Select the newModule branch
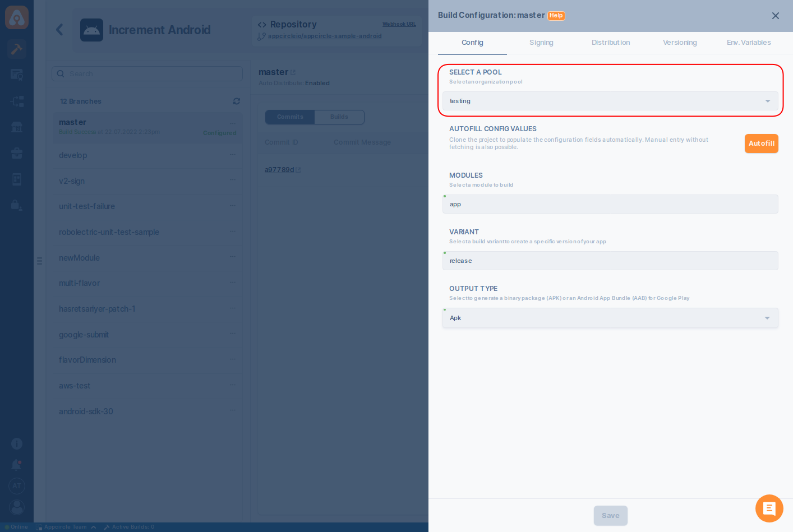 click(147, 258)
